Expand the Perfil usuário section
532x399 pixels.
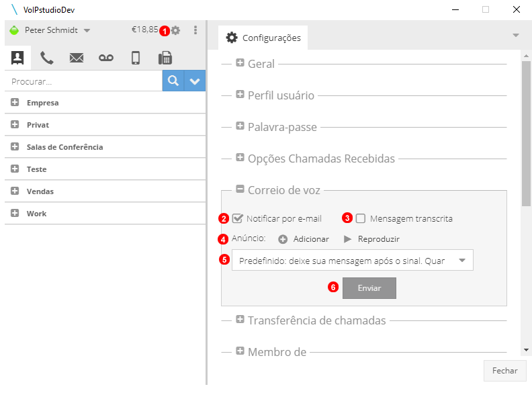click(x=240, y=94)
